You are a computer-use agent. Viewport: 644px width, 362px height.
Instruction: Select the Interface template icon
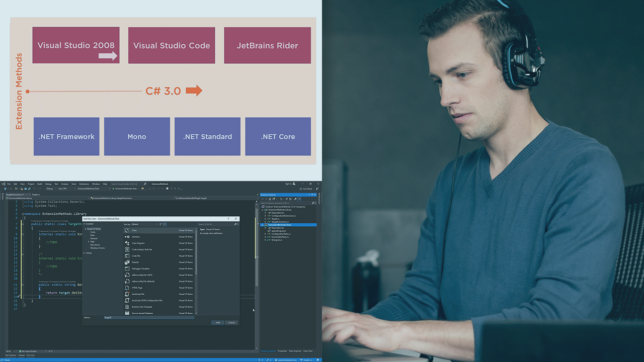(x=127, y=237)
